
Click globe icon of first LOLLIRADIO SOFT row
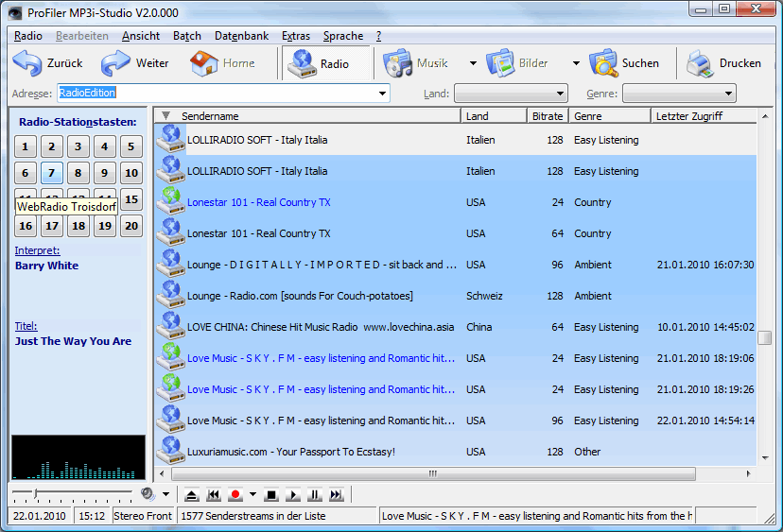coord(171,139)
